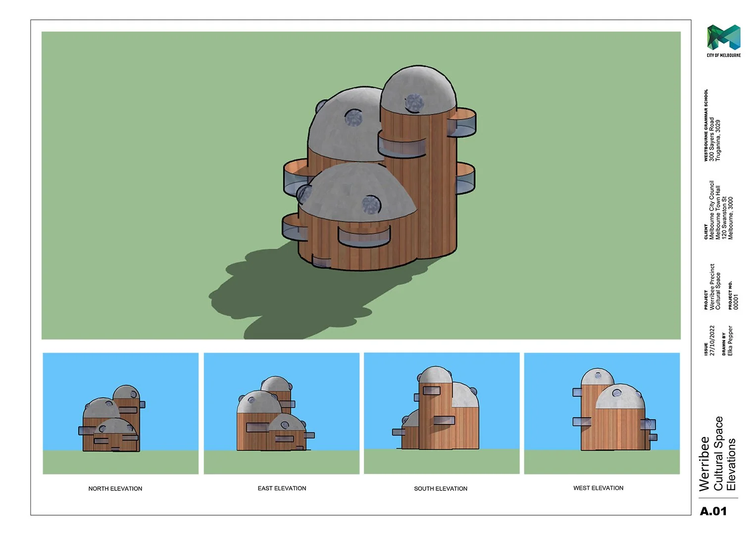Select the 'EAST ELEVATION' caption

tap(282, 488)
